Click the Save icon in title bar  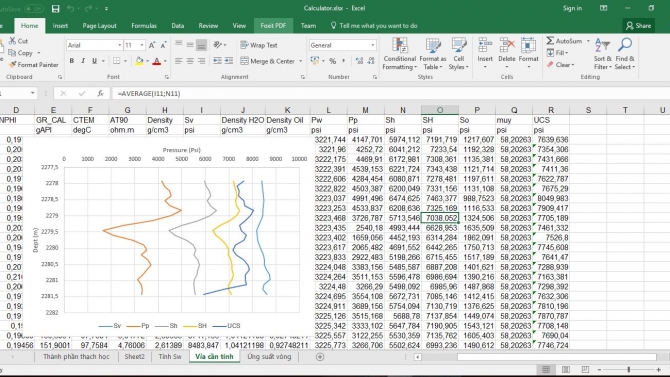(x=56, y=9)
